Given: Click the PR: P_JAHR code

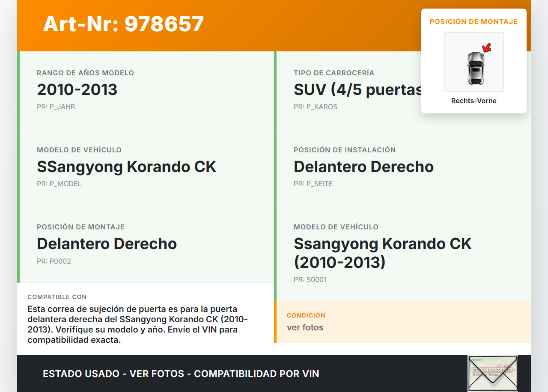Looking at the screenshot, I should coord(56,107).
